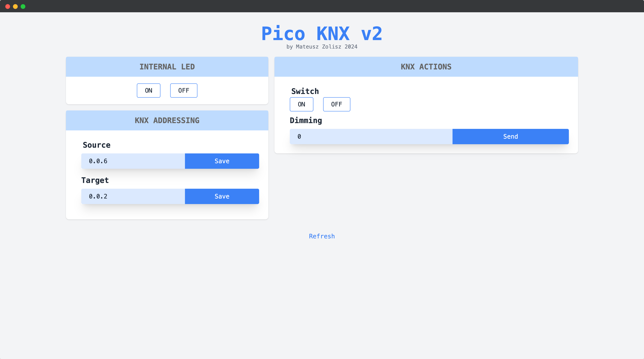Click the Source address input field
The image size is (644, 359).
point(133,161)
